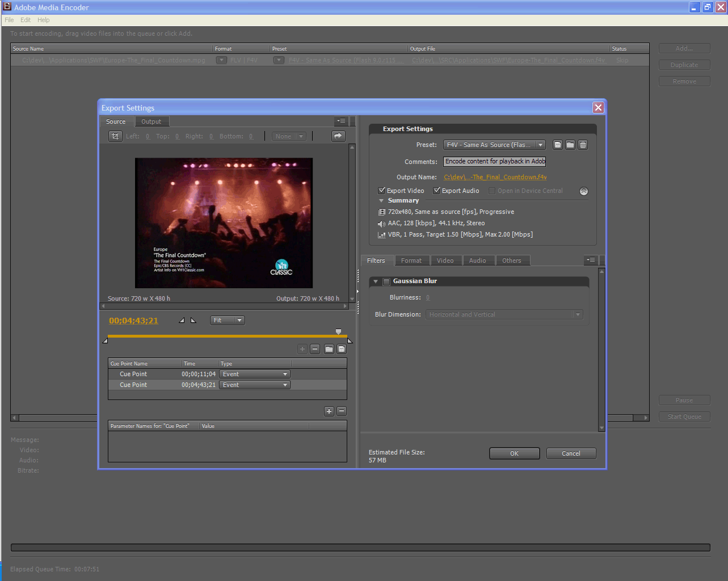Screen dimensions: 728x581
Task: Enable the Gaussian Blur checkbox
Action: tap(386, 281)
